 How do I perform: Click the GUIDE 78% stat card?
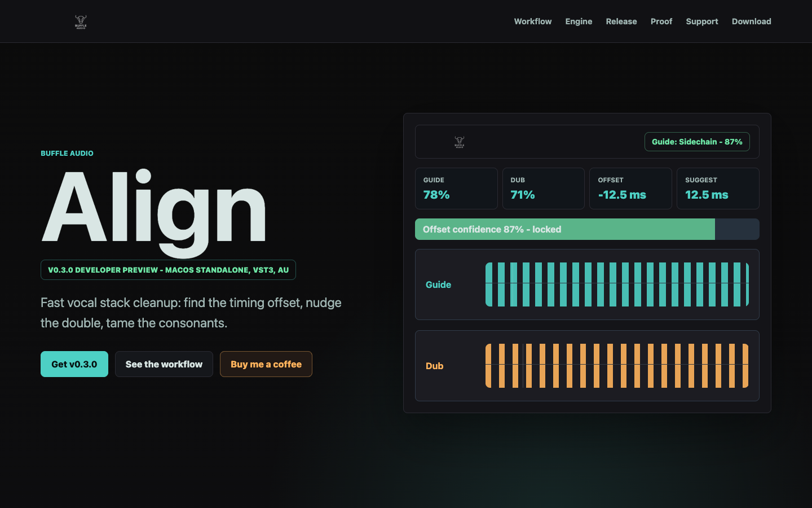pos(456,189)
